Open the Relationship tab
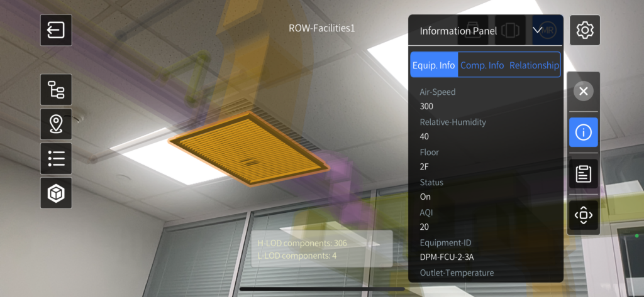The width and height of the screenshot is (644, 297). point(534,65)
